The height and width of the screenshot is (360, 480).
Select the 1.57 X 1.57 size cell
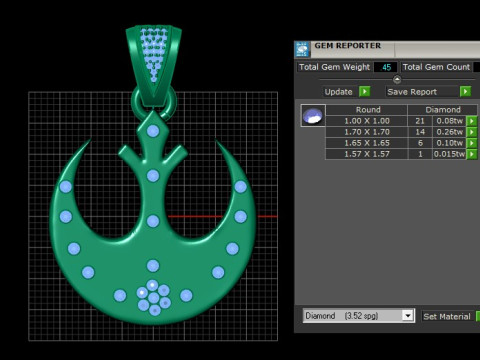pyautogui.click(x=367, y=154)
